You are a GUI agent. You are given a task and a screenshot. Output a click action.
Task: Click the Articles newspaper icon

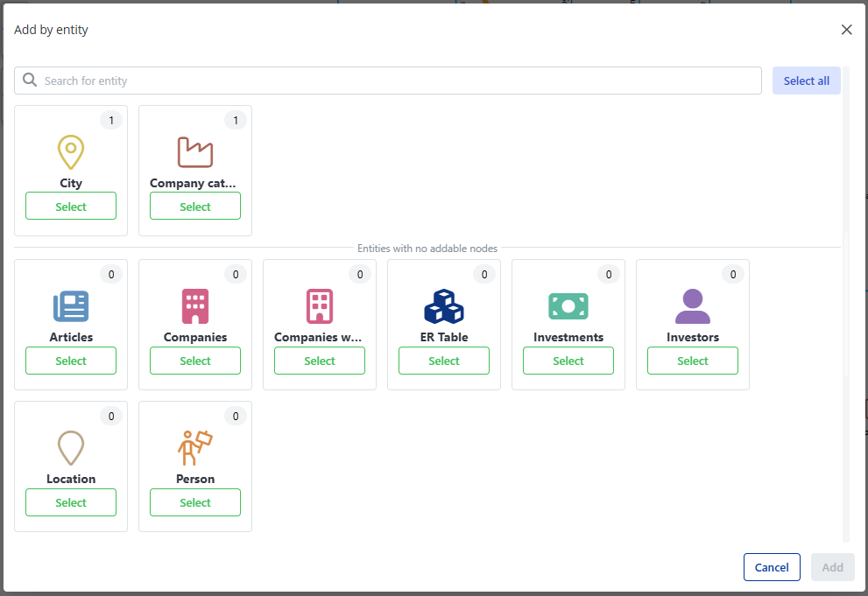pyautogui.click(x=71, y=306)
